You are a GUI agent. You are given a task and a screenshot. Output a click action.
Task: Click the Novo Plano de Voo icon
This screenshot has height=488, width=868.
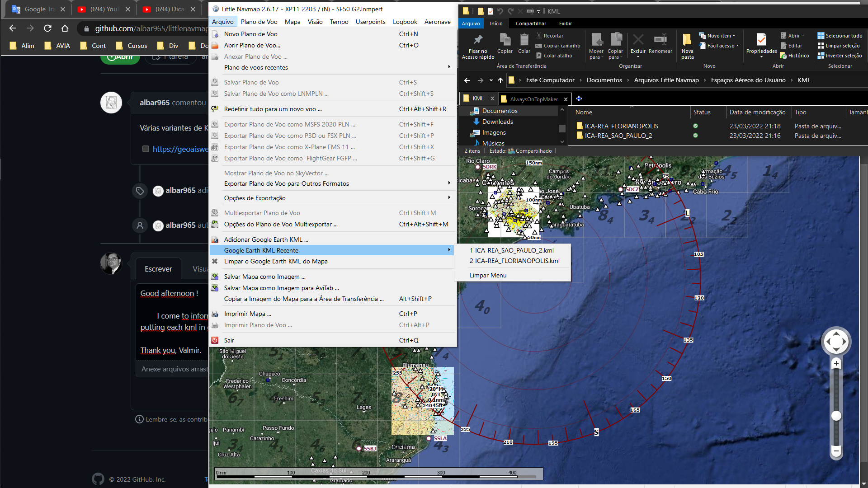(215, 34)
